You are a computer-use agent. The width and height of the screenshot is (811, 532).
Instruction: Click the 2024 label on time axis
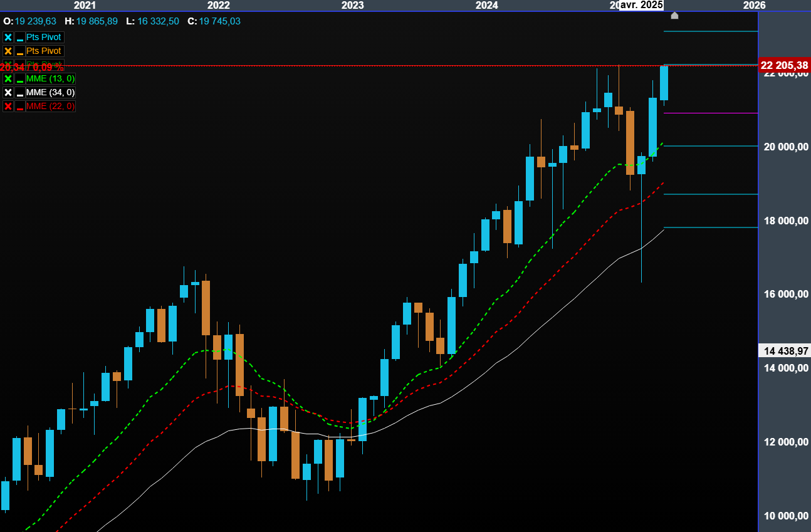click(x=487, y=5)
